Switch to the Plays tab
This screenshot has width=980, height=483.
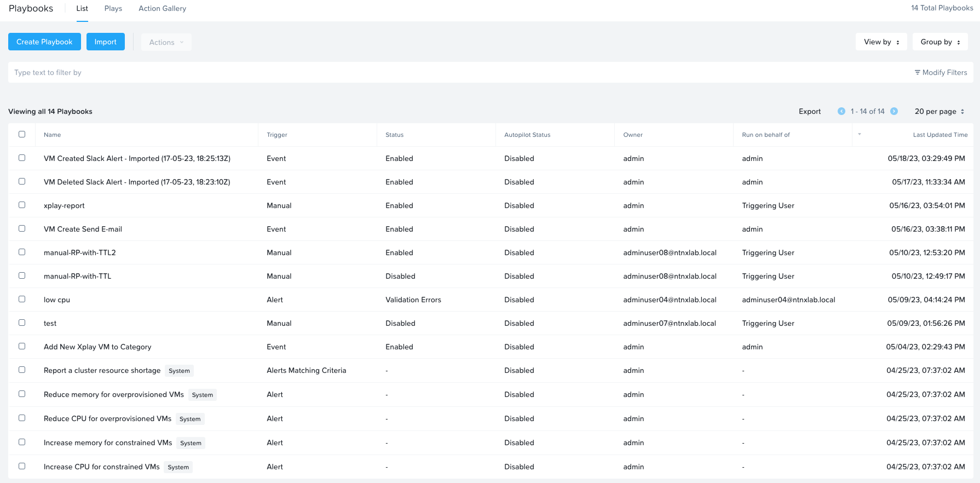[113, 9]
